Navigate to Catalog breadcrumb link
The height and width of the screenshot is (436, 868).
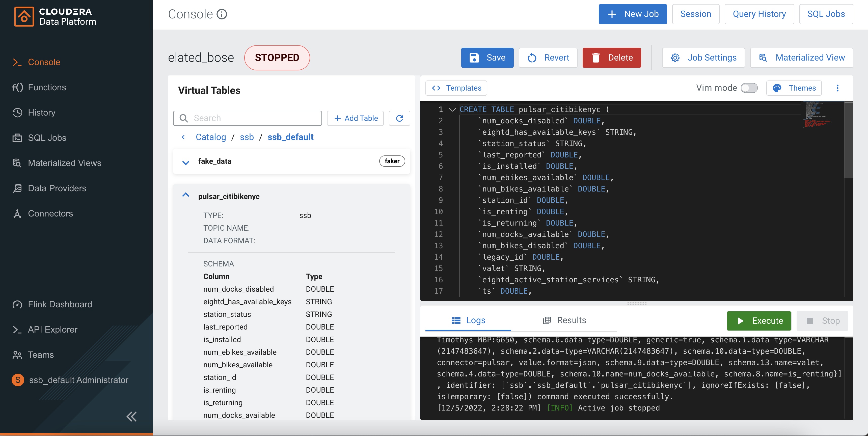(211, 137)
